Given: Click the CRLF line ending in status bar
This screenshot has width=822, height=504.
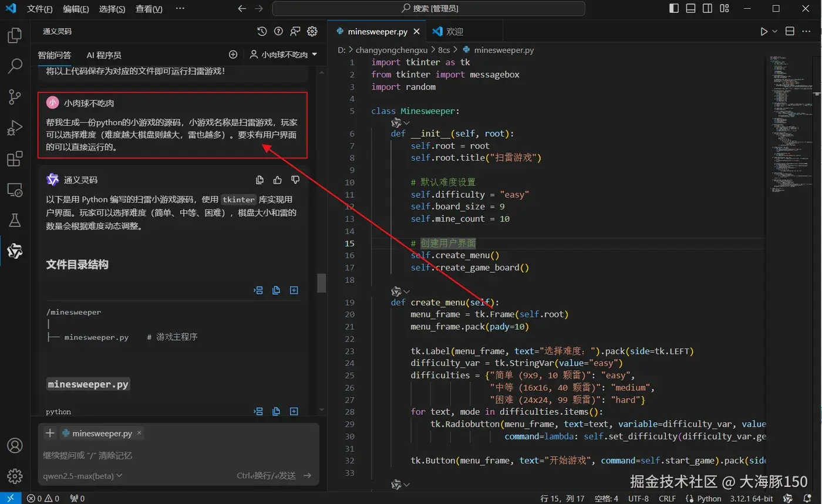Looking at the screenshot, I should pos(667,498).
